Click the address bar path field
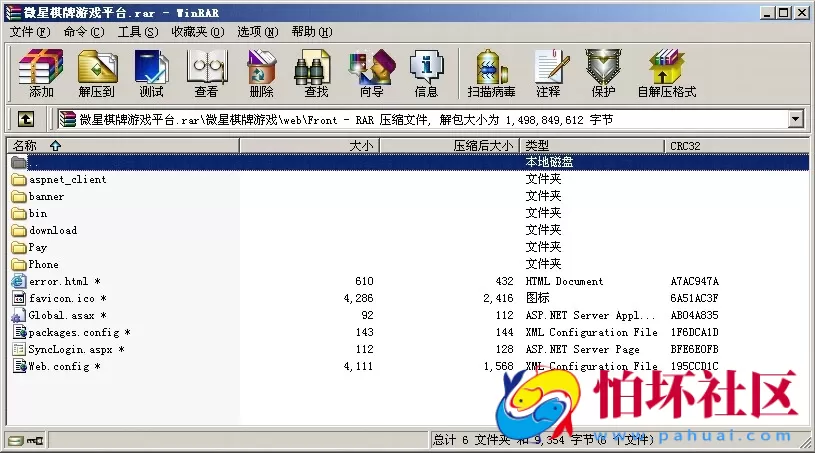 tap(431, 120)
